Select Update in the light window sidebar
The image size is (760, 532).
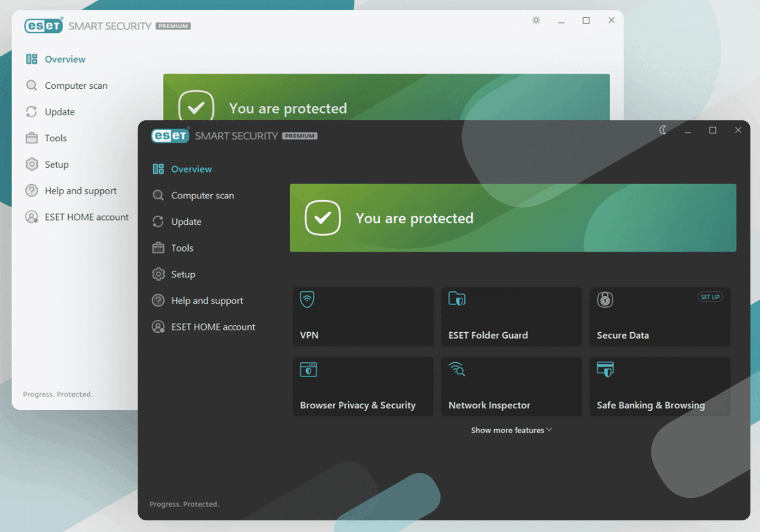coord(59,111)
